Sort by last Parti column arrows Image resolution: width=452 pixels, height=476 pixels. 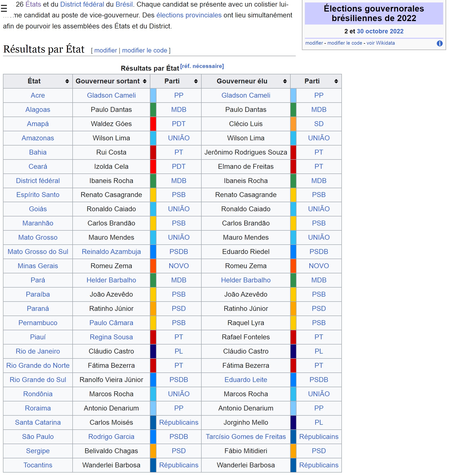point(336,81)
